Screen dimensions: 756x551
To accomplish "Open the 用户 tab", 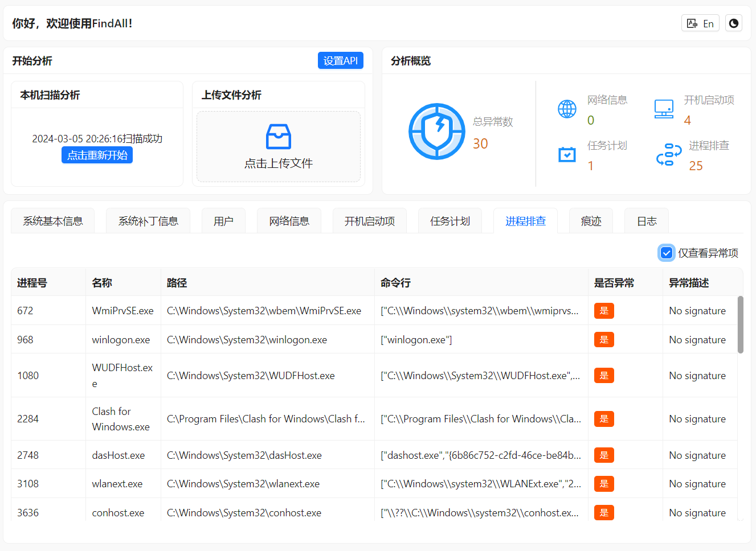I will click(223, 221).
